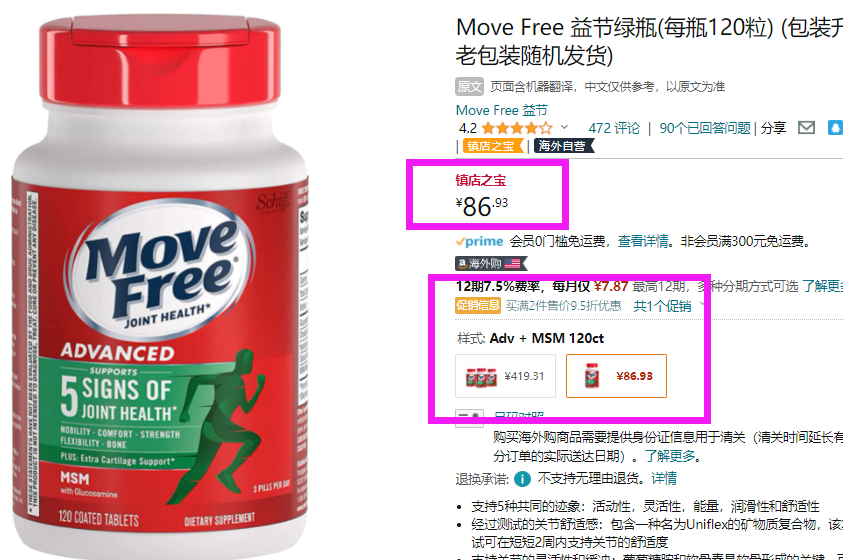The height and width of the screenshot is (560, 843).
Task: Click the 原文 original text badge
Action: [469, 87]
